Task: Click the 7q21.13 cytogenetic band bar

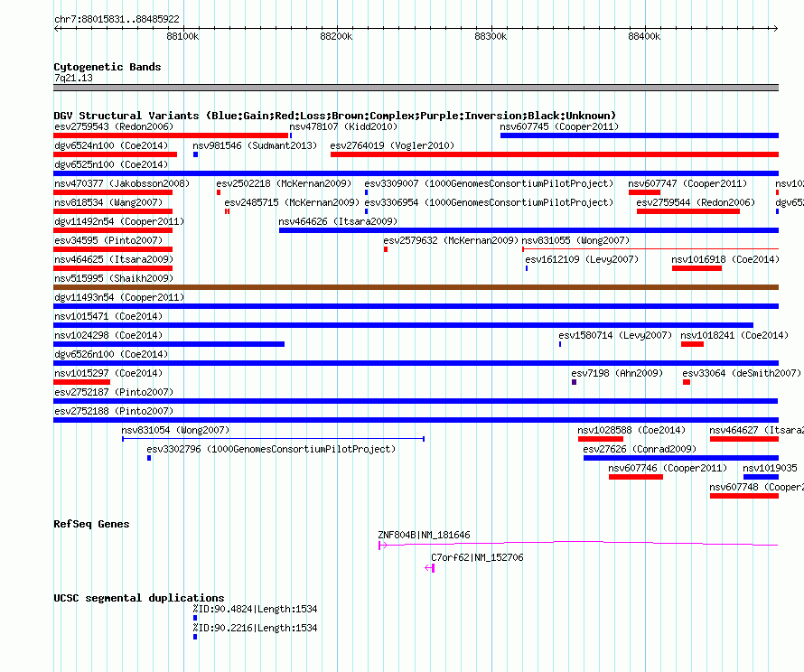Action: (416, 88)
